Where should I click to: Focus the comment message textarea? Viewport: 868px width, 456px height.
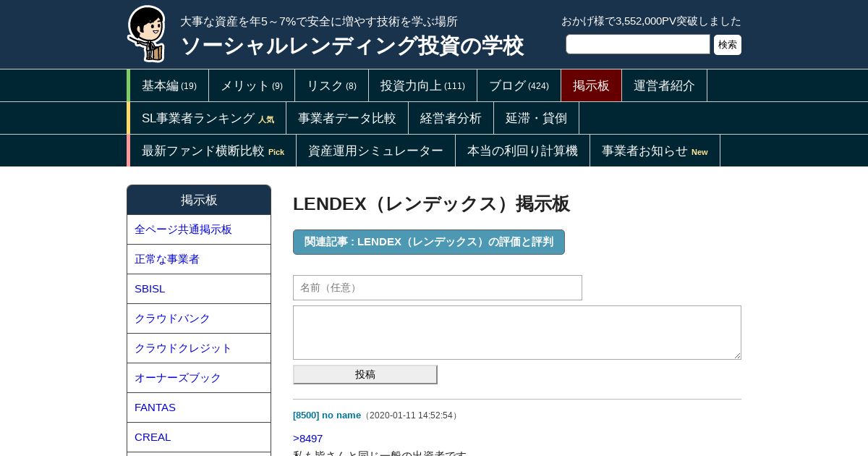click(517, 332)
